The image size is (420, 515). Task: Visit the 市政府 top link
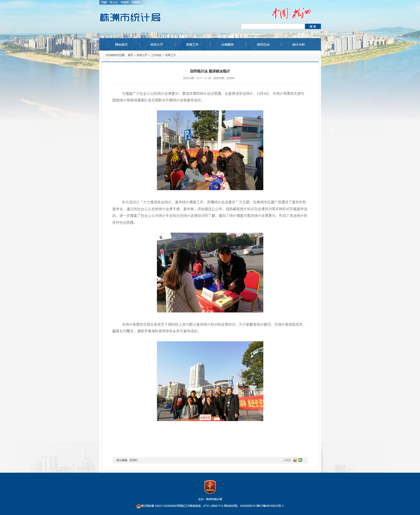pyautogui.click(x=125, y=2)
